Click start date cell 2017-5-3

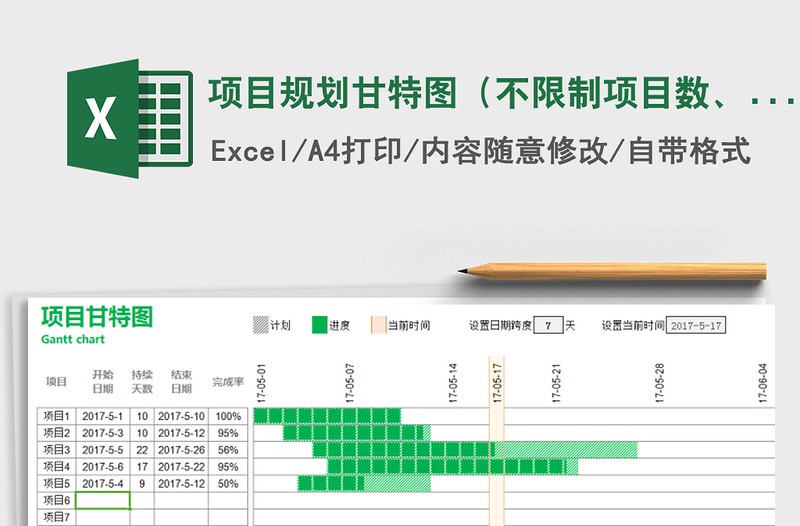pyautogui.click(x=103, y=433)
